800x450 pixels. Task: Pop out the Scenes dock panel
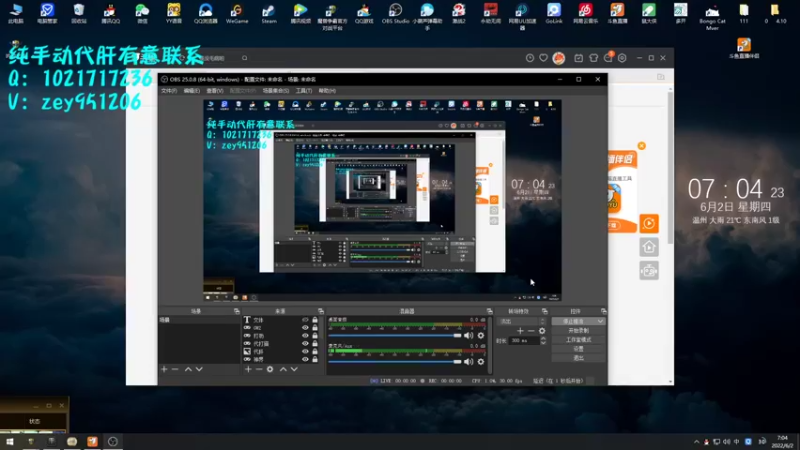(x=237, y=311)
